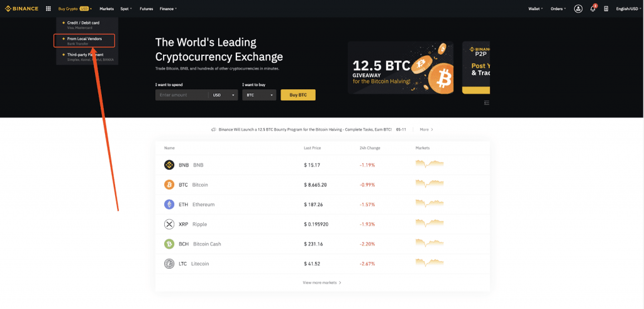Click the Binance logo
Image resolution: width=644 pixels, height=309 pixels.
tap(22, 9)
